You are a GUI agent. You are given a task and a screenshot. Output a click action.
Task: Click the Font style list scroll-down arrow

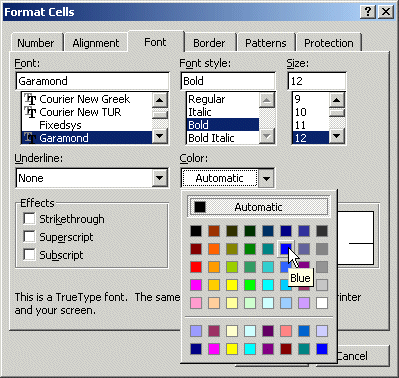pos(267,136)
